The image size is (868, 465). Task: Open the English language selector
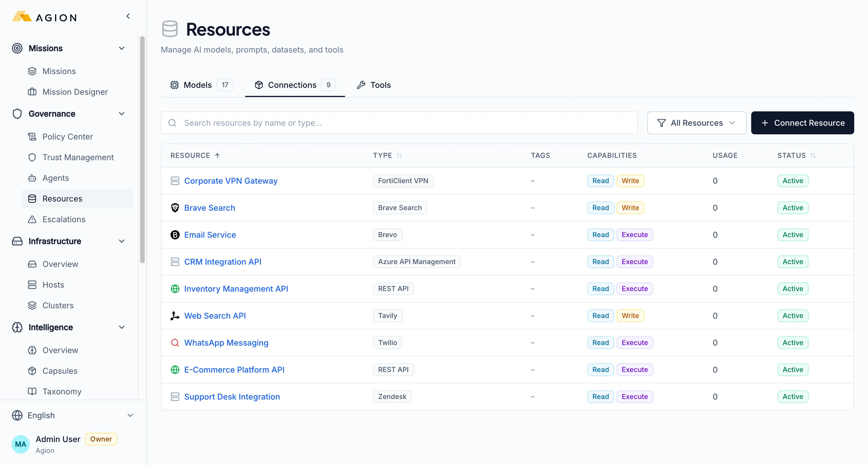[x=72, y=415]
